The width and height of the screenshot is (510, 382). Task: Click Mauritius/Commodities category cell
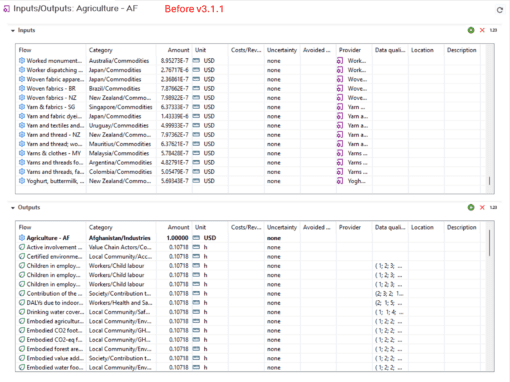tap(121, 144)
